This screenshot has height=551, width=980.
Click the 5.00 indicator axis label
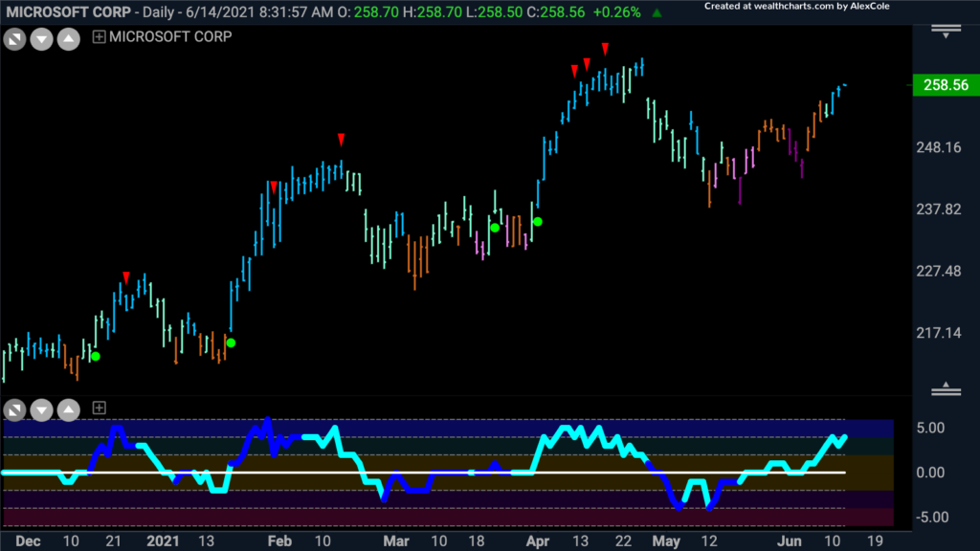coord(930,428)
